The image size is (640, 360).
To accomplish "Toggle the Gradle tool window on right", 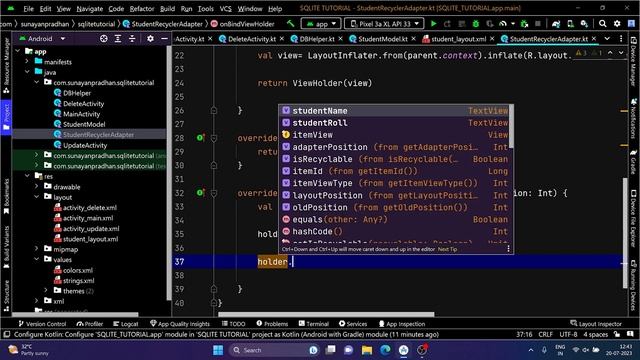I will pos(633,162).
